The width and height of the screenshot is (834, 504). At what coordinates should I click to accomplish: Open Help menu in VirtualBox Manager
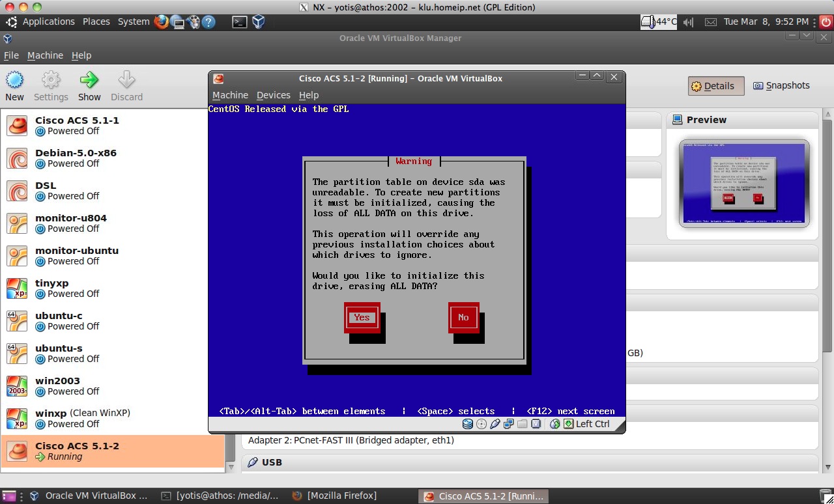coord(81,55)
